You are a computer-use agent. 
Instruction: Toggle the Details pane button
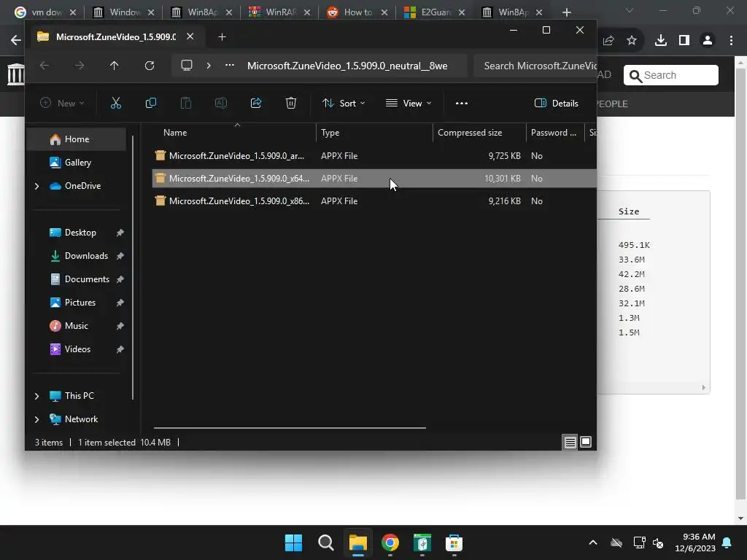pyautogui.click(x=557, y=104)
